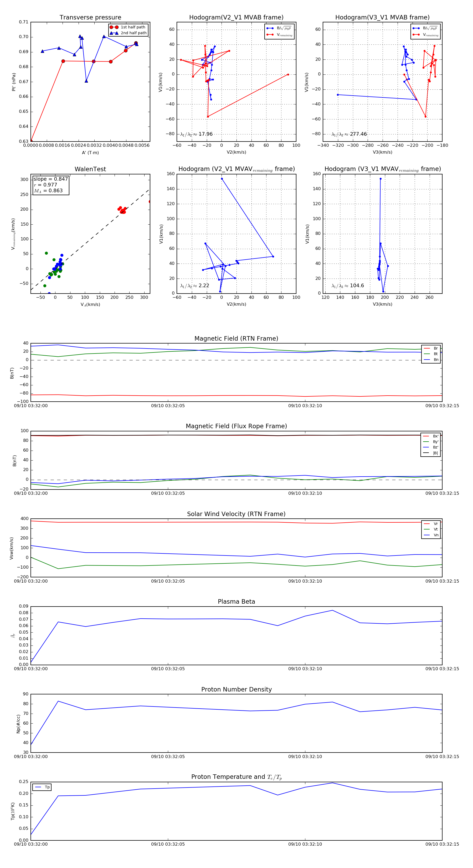473x868 pixels.
Task: Click the 'Hodogram(V3_V1 MVAB frame)' title
Action: click(382, 18)
